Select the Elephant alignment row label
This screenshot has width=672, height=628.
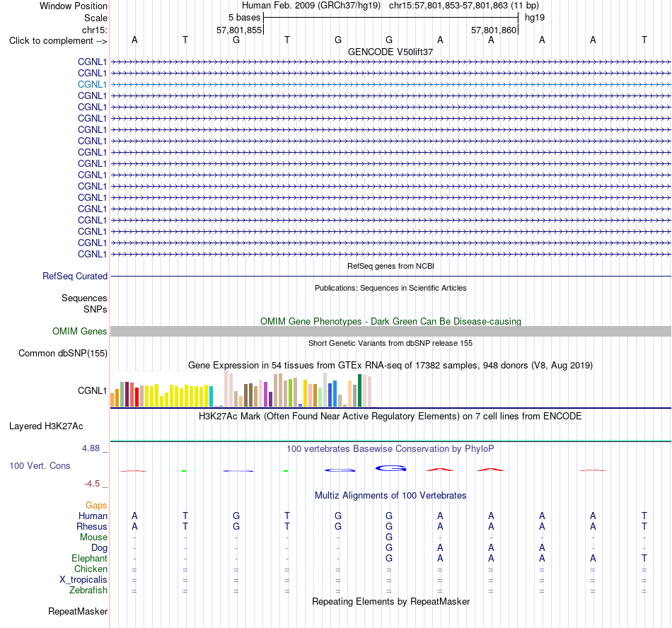point(90,558)
